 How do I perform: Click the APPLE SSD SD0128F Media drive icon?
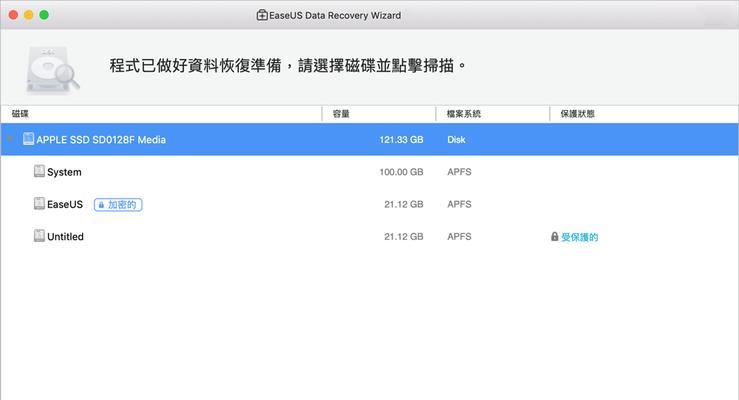[28, 139]
